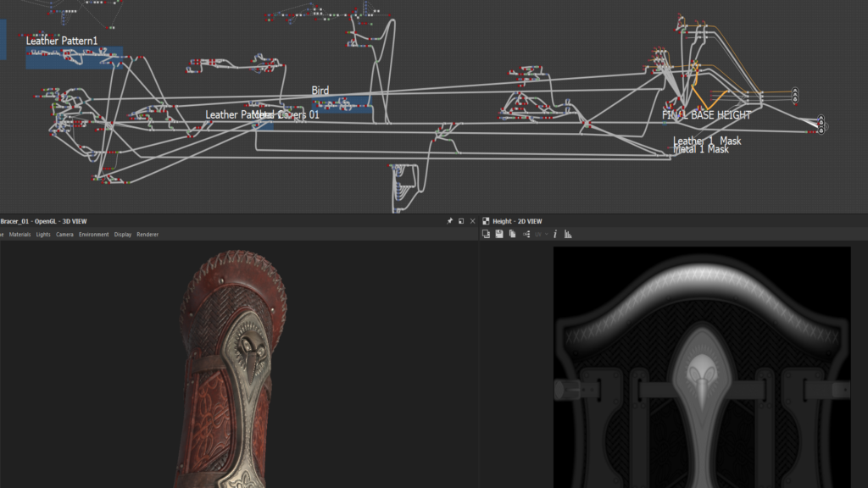This screenshot has height=488, width=868.
Task: Close the 3D View panel
Action: [472, 221]
